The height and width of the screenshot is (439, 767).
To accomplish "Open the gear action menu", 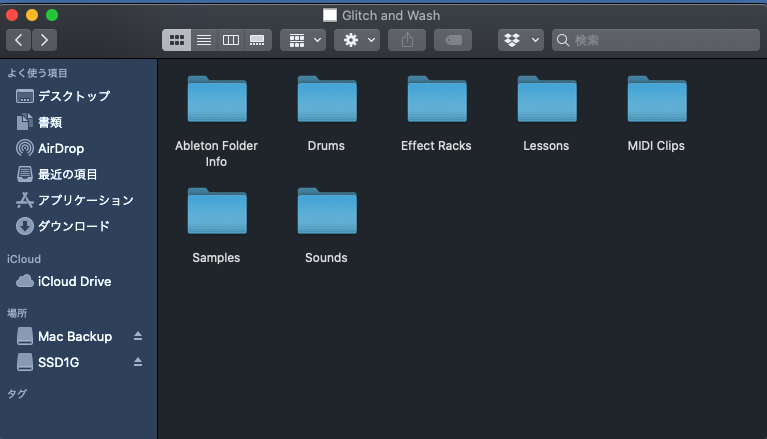I will click(x=357, y=40).
